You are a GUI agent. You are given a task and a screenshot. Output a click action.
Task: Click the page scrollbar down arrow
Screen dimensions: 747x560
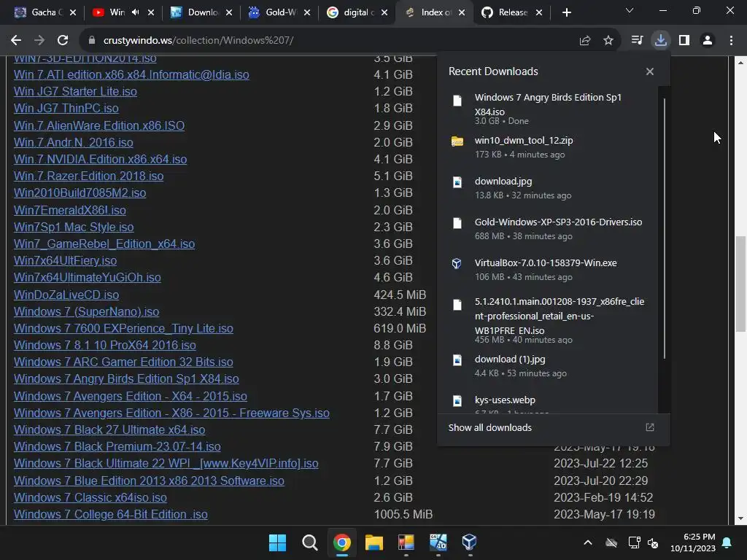pos(740,518)
